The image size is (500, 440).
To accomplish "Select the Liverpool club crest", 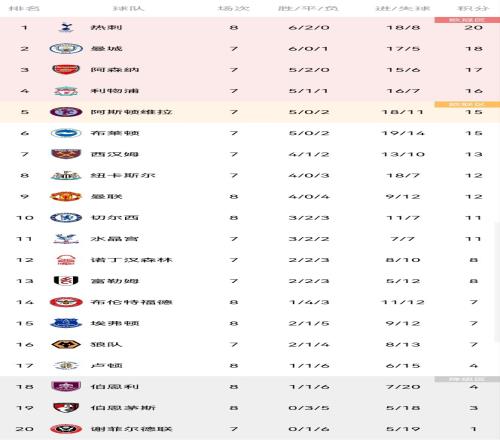I will coord(66,91).
